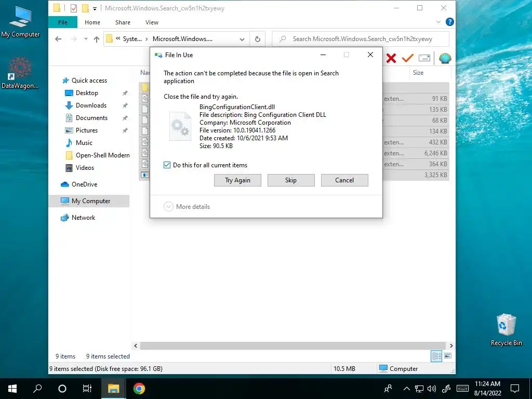Image resolution: width=532 pixels, height=399 pixels.
Task: Select Videos in navigation pane
Action: tap(85, 168)
